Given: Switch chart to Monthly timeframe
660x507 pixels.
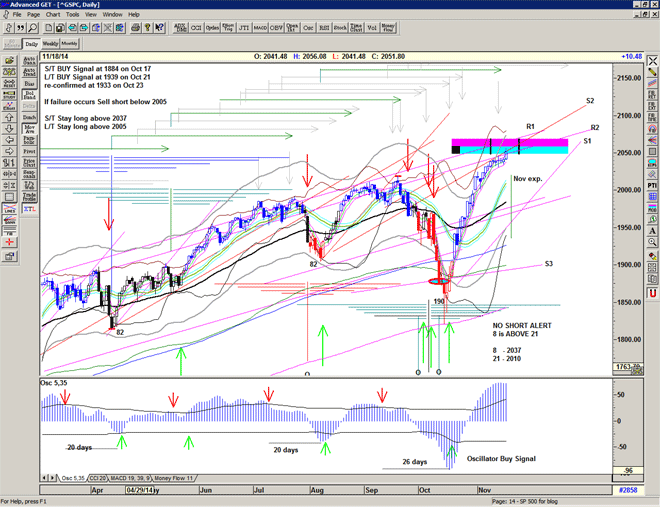Looking at the screenshot, I should coord(70,44).
